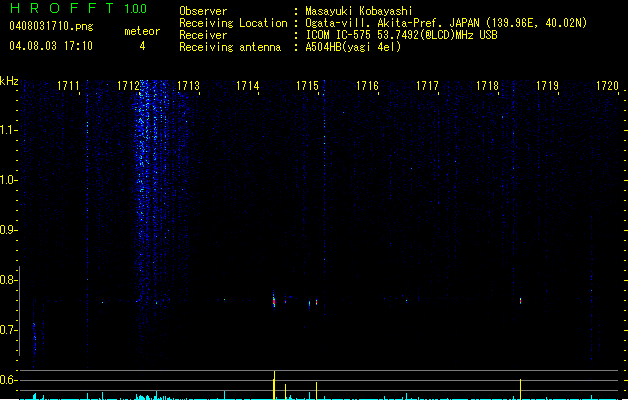The width and height of the screenshot is (629, 400).
Task: Click the 1717 time axis label
Action: click(x=428, y=86)
